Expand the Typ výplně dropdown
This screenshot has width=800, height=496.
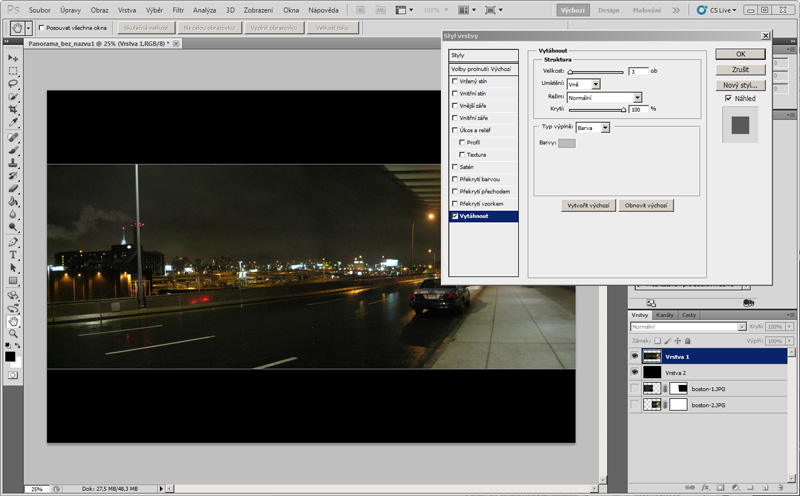point(591,128)
